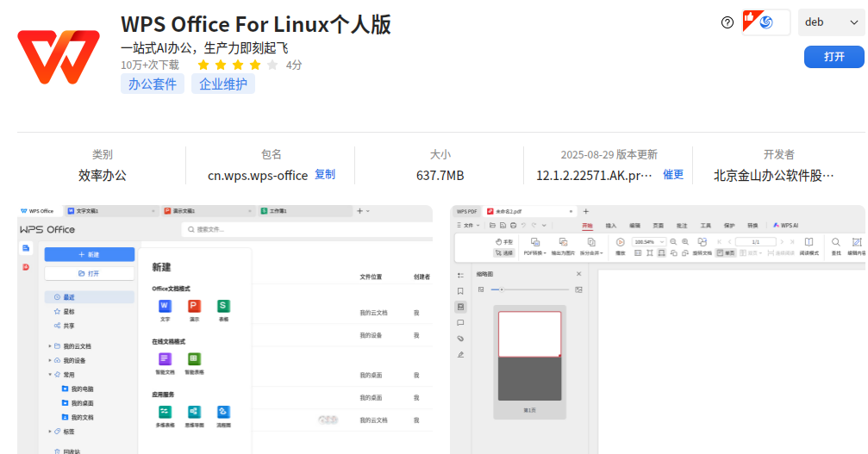This screenshot has width=868, height=454.
Task: Open the deb package format dropdown
Action: pyautogui.click(x=832, y=22)
